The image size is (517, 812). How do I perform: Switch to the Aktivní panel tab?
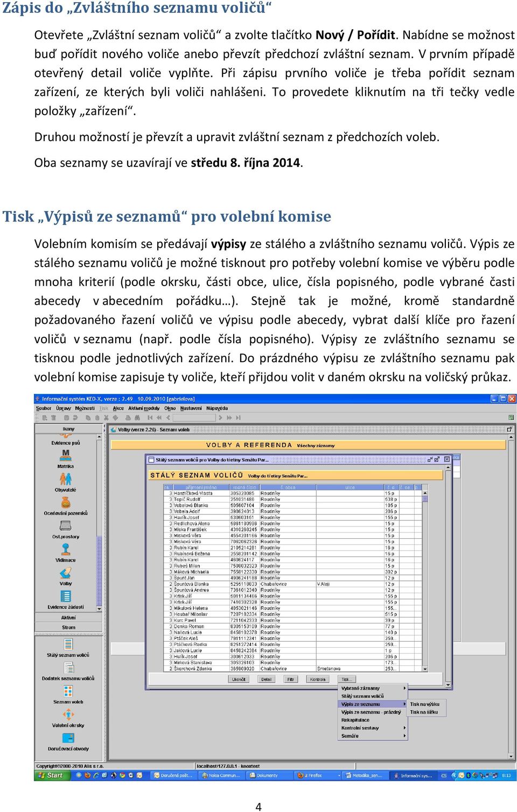pos(68,617)
